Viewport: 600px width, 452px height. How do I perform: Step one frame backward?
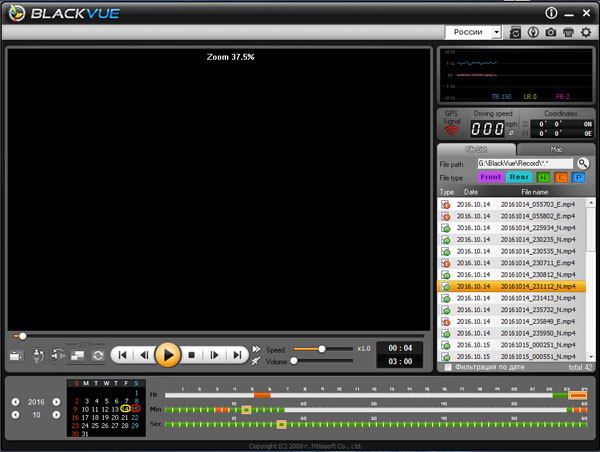(x=144, y=355)
